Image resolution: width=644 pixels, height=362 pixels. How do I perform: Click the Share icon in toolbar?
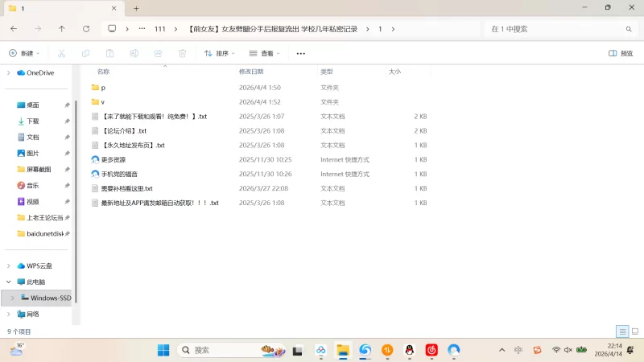[x=158, y=53]
